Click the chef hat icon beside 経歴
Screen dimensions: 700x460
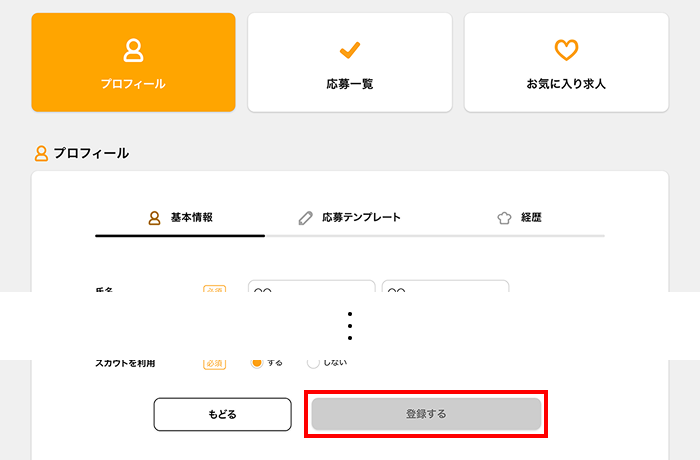point(505,217)
